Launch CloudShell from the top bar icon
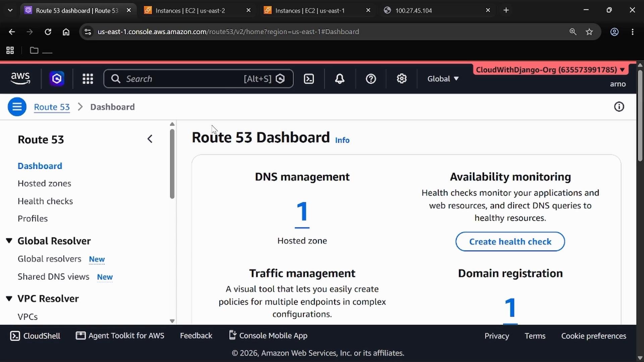Viewport: 644px width, 362px height. (309, 79)
